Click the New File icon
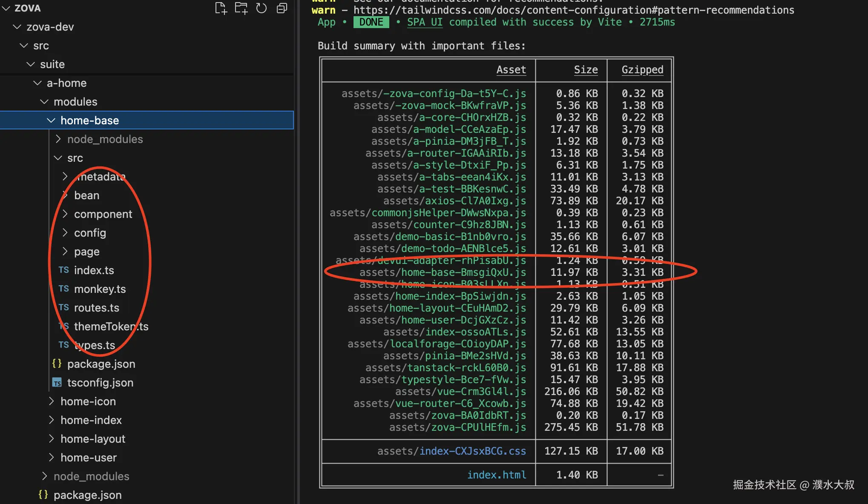The width and height of the screenshot is (868, 504). pyautogui.click(x=221, y=8)
